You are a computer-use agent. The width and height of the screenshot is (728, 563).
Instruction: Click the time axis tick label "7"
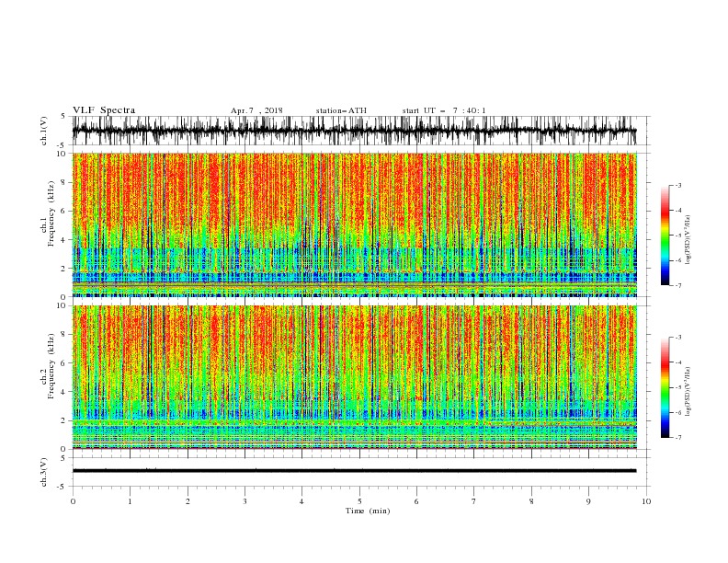(x=474, y=501)
